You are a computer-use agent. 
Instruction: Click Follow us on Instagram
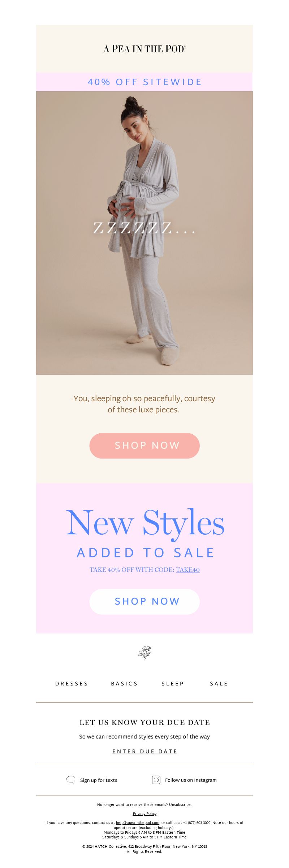[191, 780]
